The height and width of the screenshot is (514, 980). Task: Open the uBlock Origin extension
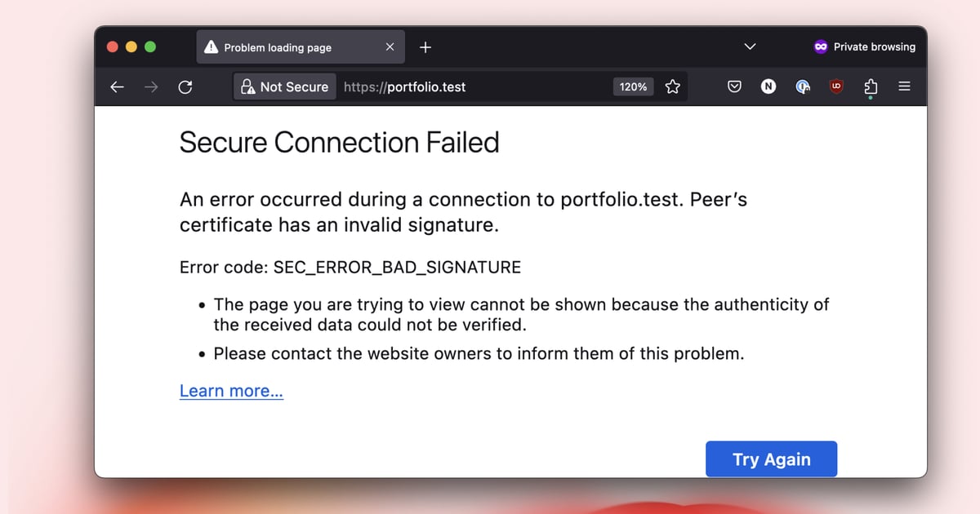pyautogui.click(x=836, y=86)
